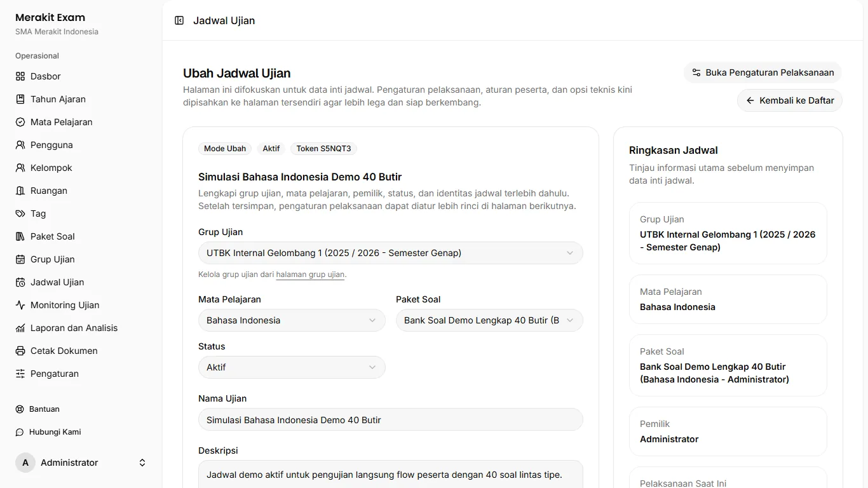This screenshot has width=868, height=488.
Task: Open the Paket Soal select box
Action: click(x=489, y=320)
